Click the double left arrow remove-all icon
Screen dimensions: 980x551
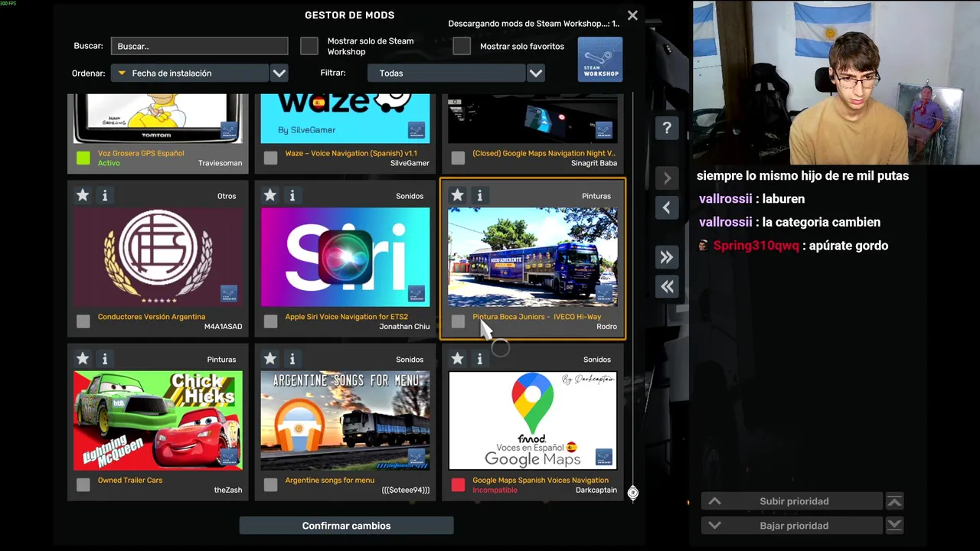(x=667, y=286)
